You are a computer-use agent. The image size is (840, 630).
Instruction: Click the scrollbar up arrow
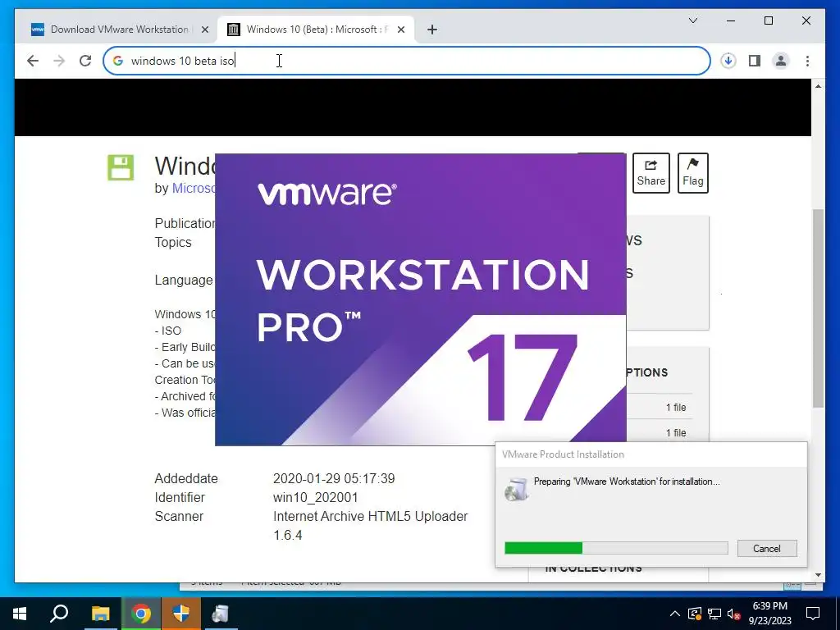[x=818, y=86]
